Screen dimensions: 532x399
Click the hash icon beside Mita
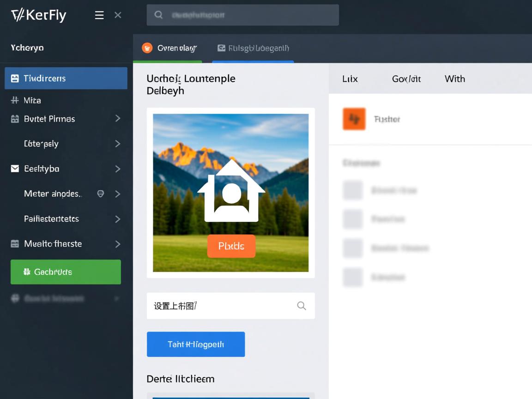click(x=15, y=100)
